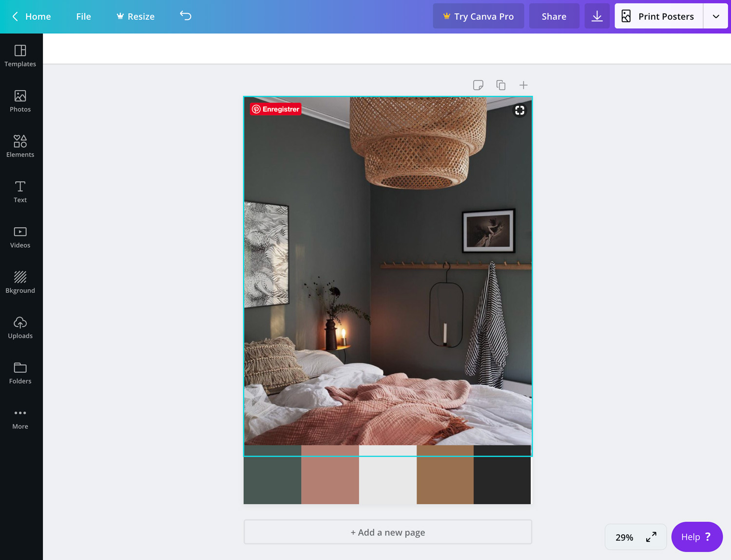Click the Try Canva Pro button
The height and width of the screenshot is (560, 731).
pos(478,16)
